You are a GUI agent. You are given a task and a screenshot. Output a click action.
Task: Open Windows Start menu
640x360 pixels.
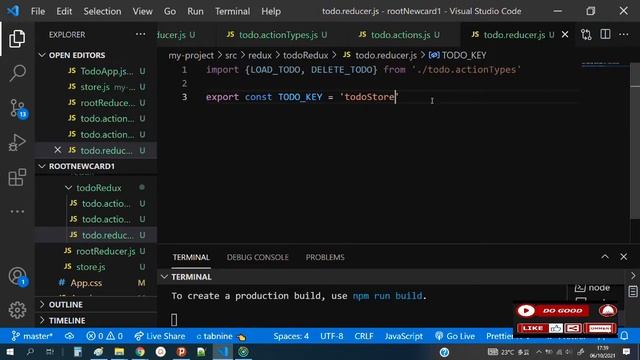[x=10, y=352]
